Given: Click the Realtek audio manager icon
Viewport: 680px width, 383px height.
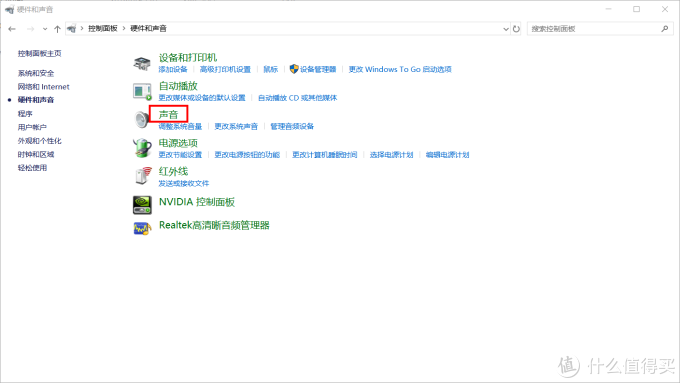Looking at the screenshot, I should pyautogui.click(x=142, y=228).
